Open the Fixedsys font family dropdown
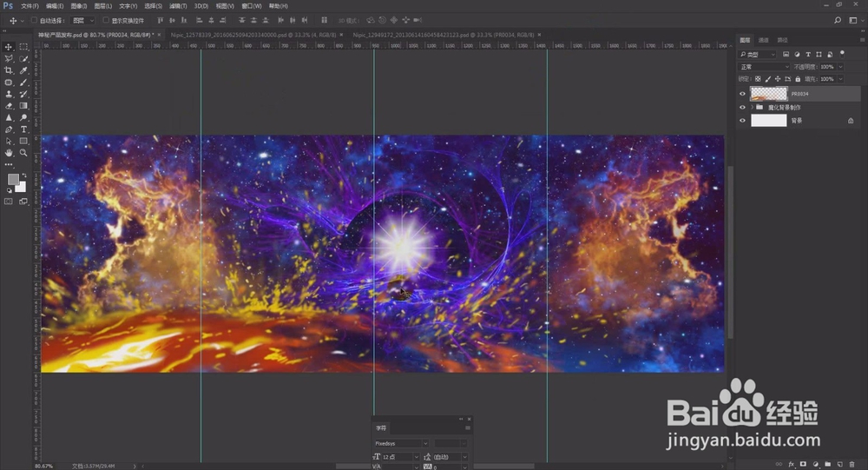 (401, 443)
